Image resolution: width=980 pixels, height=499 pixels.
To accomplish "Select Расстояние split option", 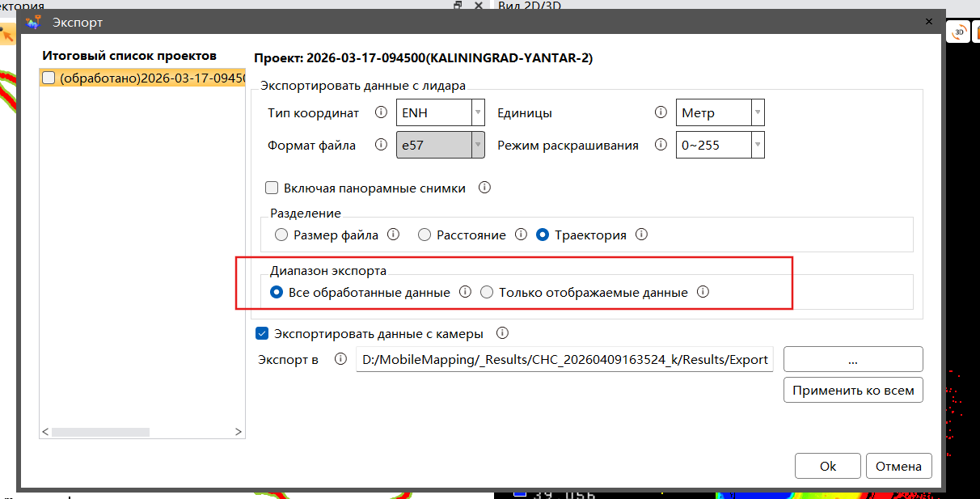I will click(425, 235).
